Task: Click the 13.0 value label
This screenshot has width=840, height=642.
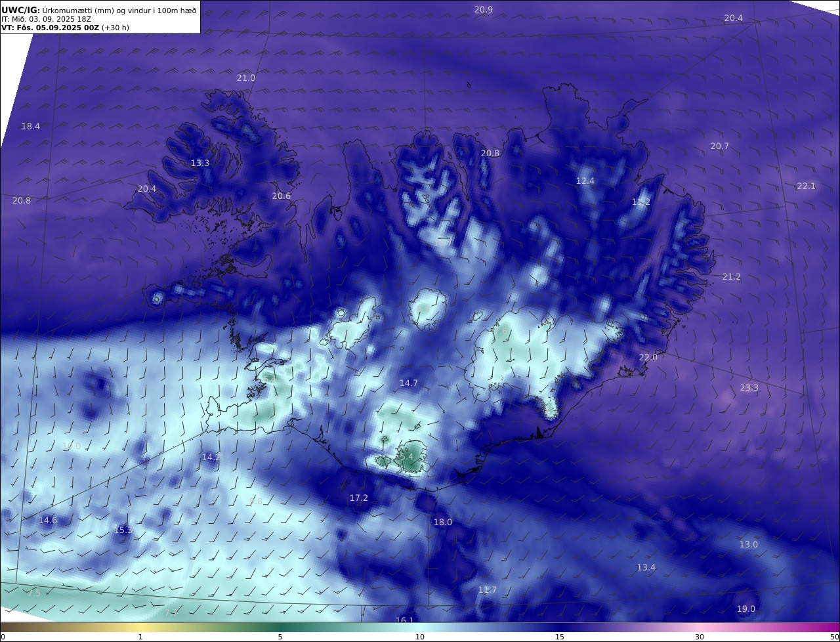Action: [x=749, y=544]
